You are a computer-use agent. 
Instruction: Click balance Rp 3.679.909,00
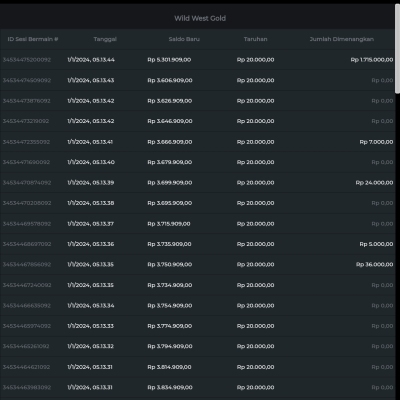(x=170, y=162)
